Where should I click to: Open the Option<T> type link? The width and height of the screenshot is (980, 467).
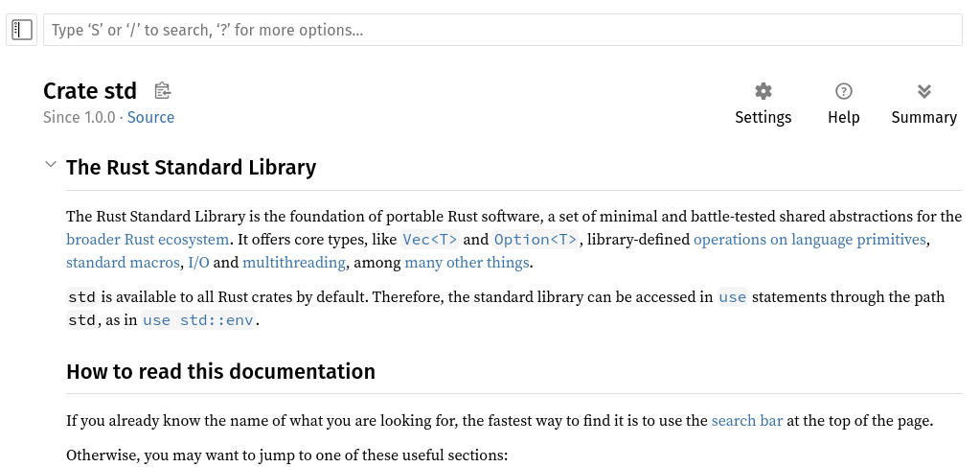tap(536, 240)
